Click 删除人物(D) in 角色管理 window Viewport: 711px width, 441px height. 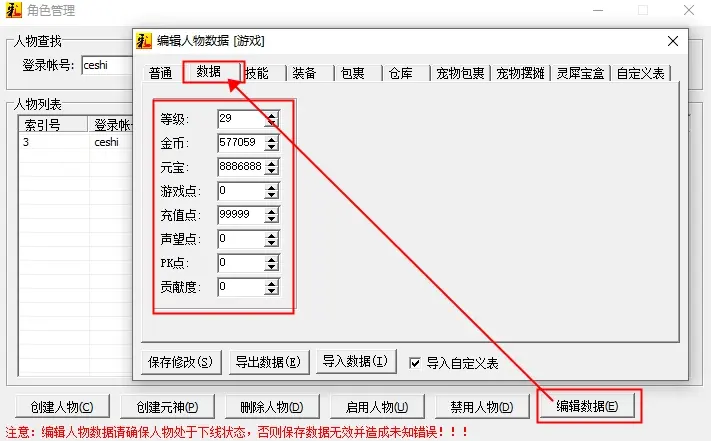click(x=272, y=407)
